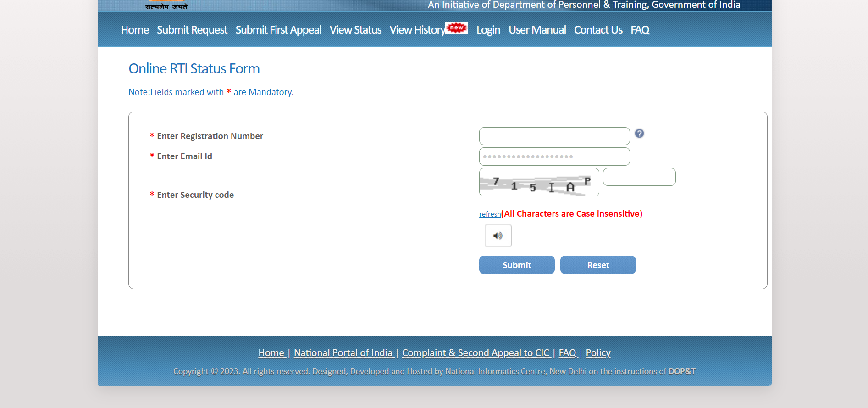Go to Contact Us in navigation
Viewport: 868px width, 408px height.
[598, 30]
